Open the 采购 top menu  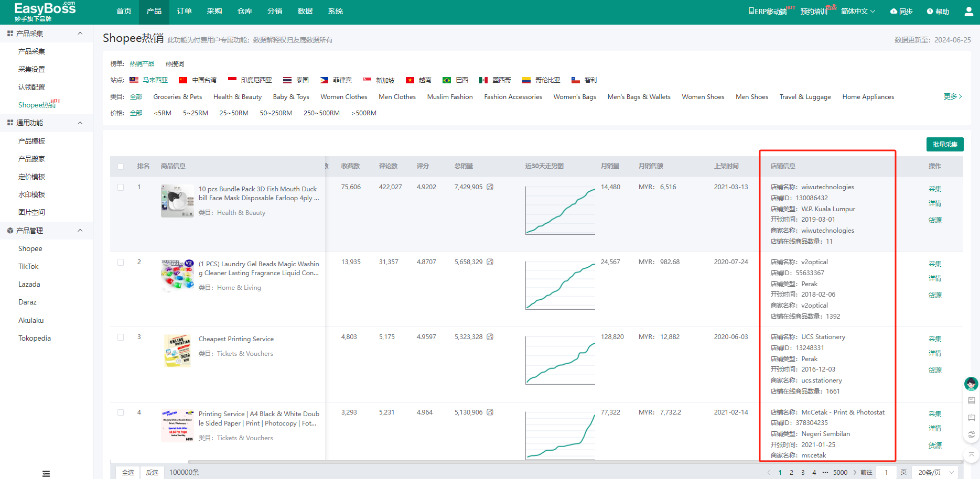click(214, 11)
